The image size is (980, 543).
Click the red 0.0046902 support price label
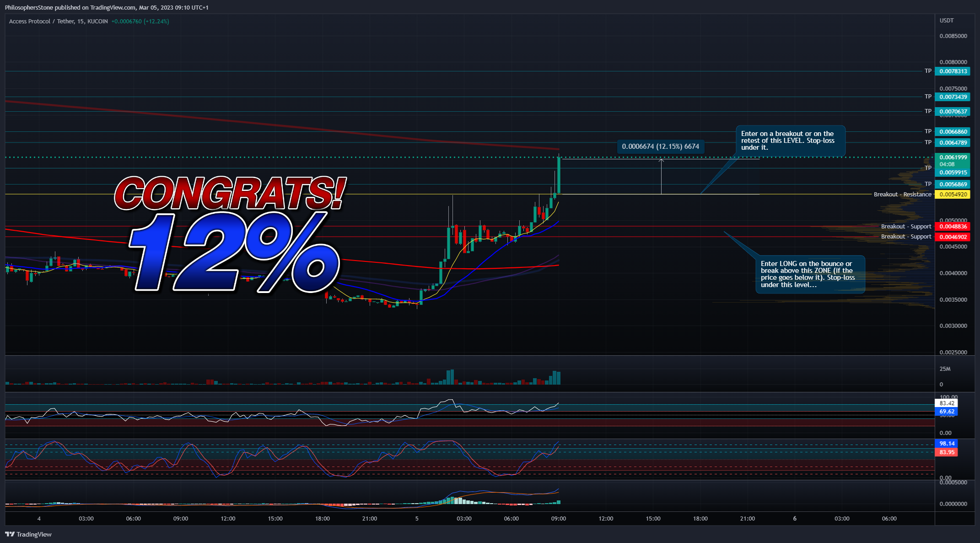tap(953, 237)
